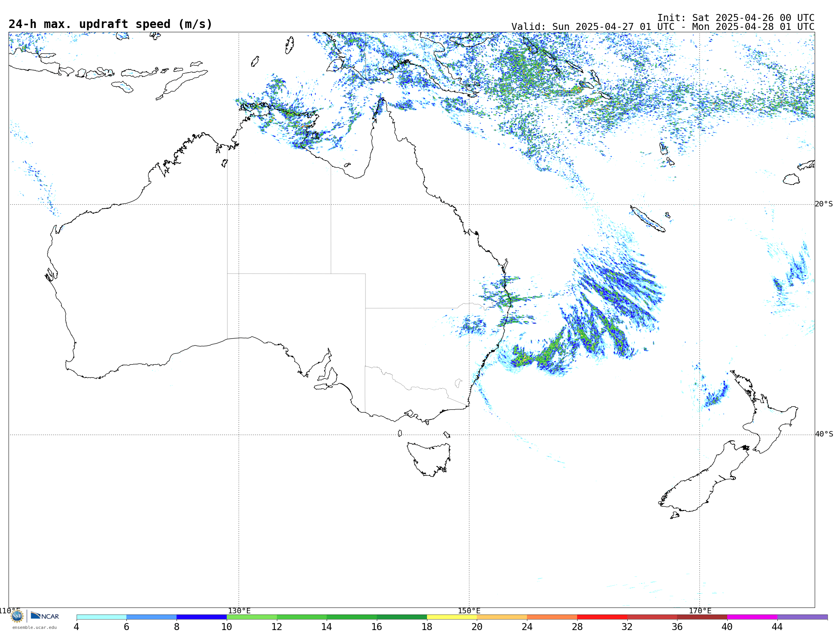Click the muted red 32–36 m/s swatch
840x632 pixels.
tap(652, 617)
